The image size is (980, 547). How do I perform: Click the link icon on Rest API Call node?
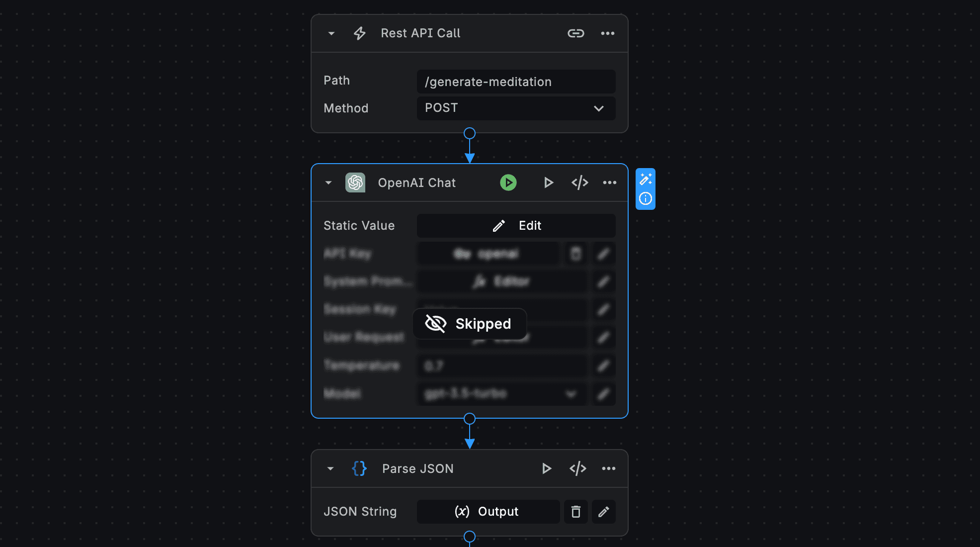[x=575, y=32]
